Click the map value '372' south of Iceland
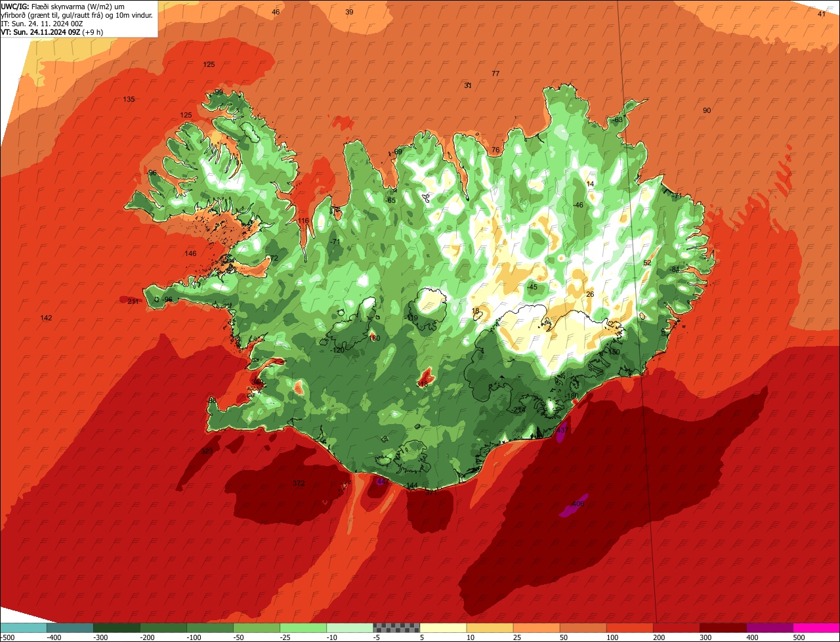This screenshot has width=840, height=642. coord(299,483)
